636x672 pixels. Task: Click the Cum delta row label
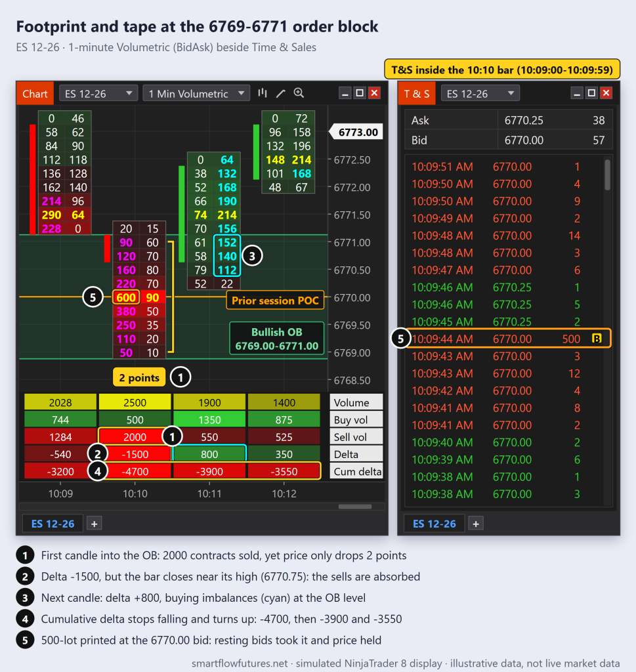click(356, 471)
